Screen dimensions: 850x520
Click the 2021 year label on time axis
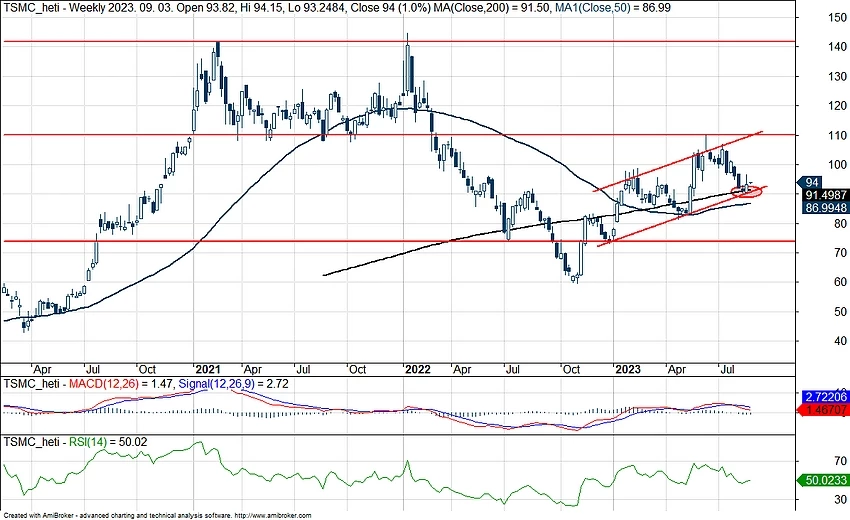click(x=208, y=370)
